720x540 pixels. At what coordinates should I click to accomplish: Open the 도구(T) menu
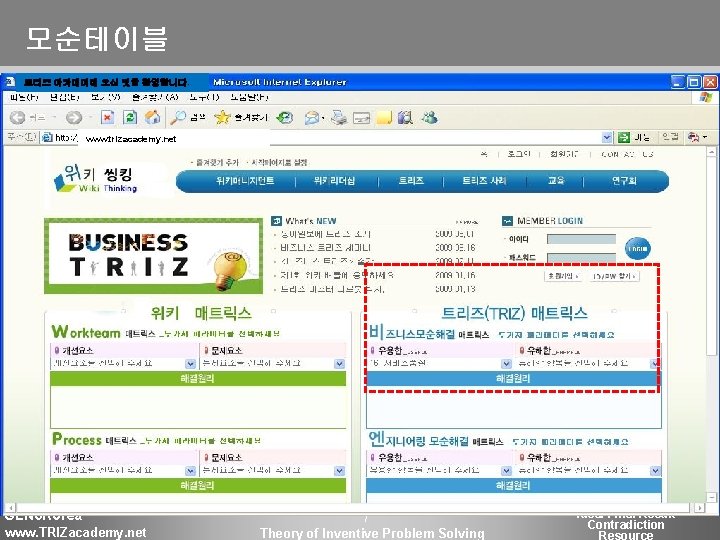pyautogui.click(x=204, y=97)
